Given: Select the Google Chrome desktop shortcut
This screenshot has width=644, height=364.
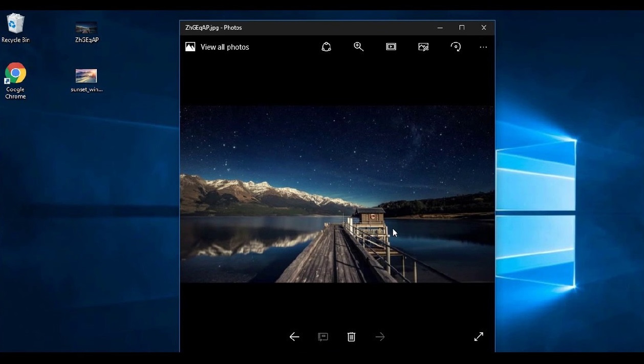Looking at the screenshot, I should 15,80.
